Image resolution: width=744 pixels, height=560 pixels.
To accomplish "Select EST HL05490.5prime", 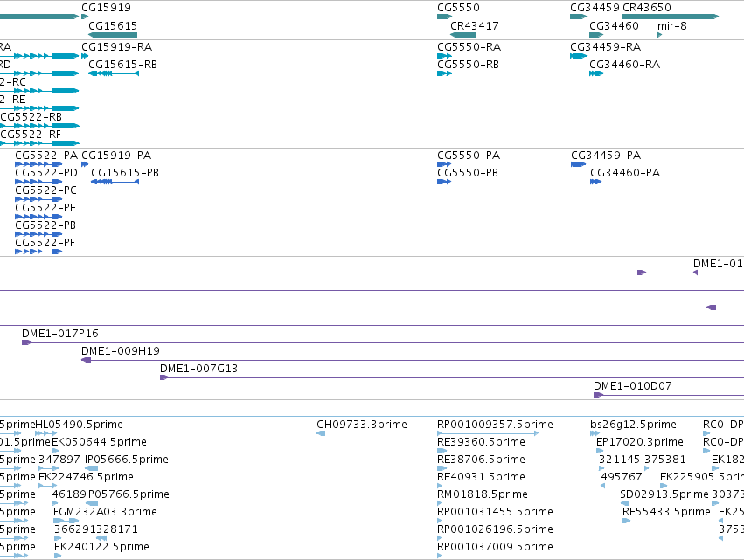I will [x=80, y=425].
